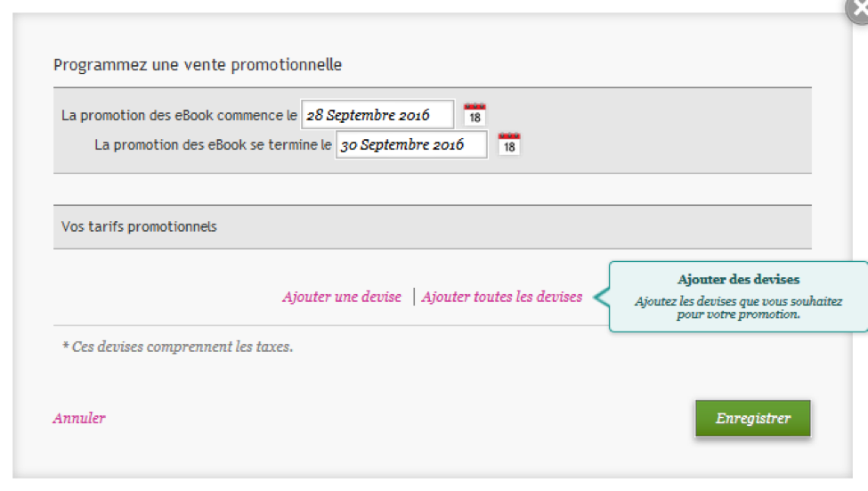The image size is (868, 491).
Task: Click the 'Ajouter des devises' tooltip title
Action: point(738,279)
